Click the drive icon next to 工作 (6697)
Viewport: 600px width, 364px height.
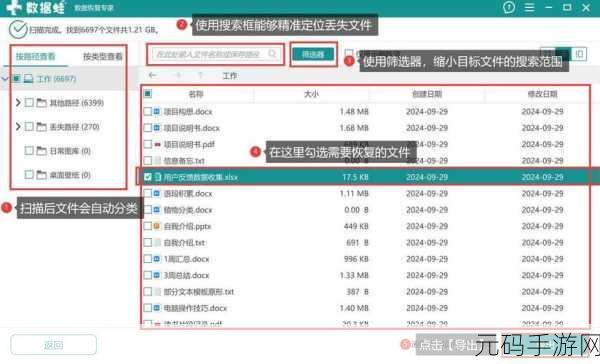[28, 79]
